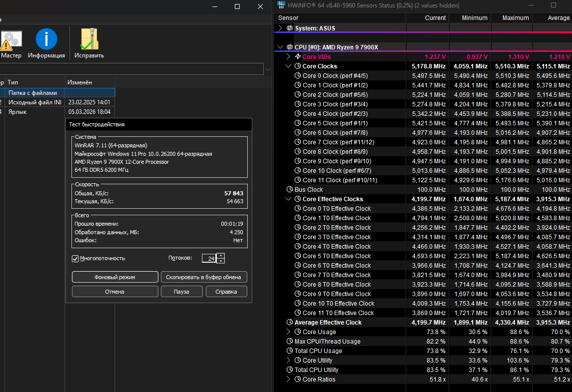
Task: Click clock icon of Average Effective Clock
Action: 290,322
